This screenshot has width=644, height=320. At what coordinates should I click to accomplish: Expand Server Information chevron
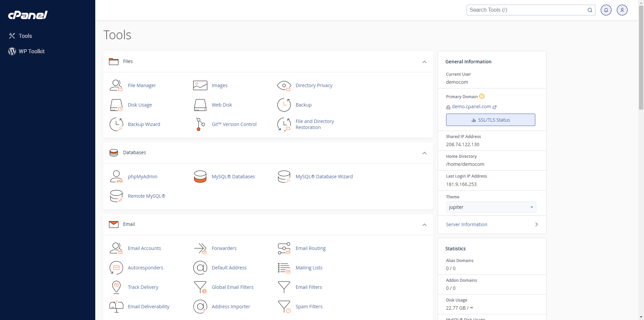(536, 225)
